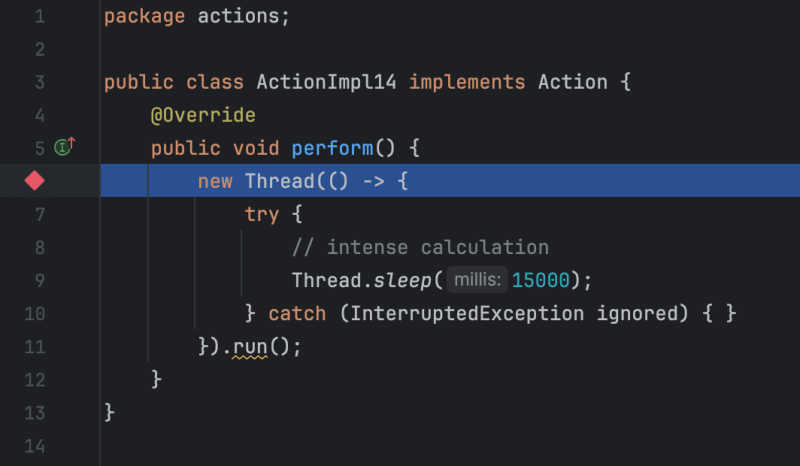Click the 'try' keyword on line 7
Image resolution: width=800 pixels, height=466 pixels.
(x=262, y=214)
